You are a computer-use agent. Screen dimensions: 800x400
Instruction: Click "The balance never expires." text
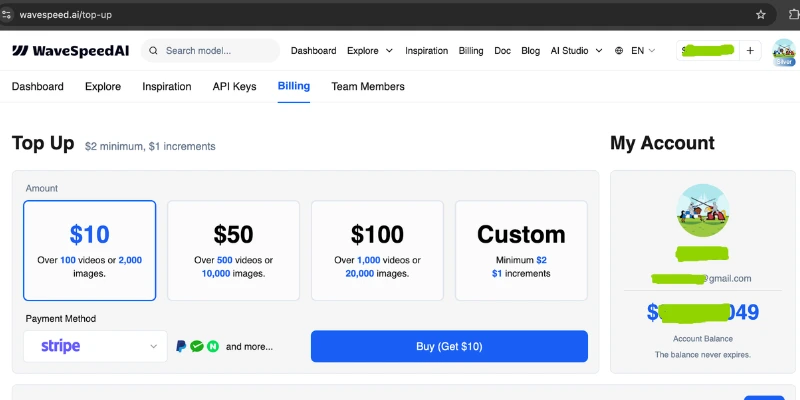[703, 355]
